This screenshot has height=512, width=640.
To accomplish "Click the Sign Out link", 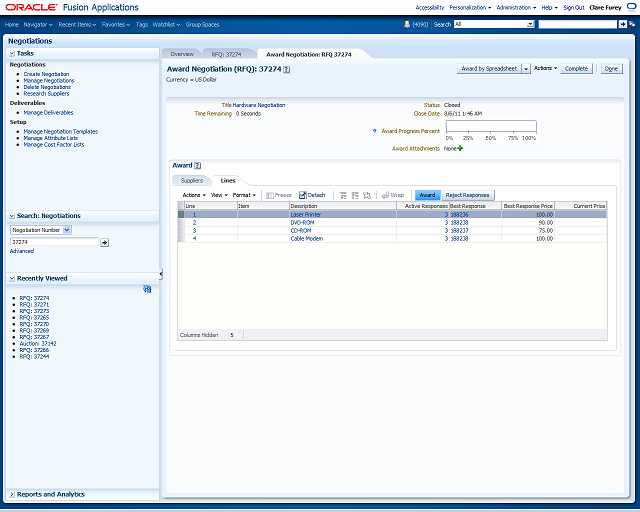I will 574,7.
